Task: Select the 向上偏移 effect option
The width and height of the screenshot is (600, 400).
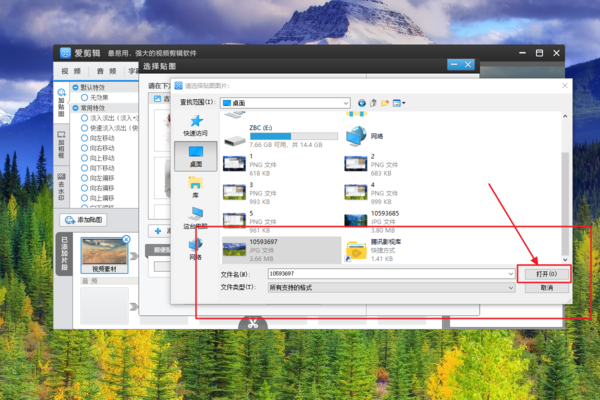Action: [98, 198]
